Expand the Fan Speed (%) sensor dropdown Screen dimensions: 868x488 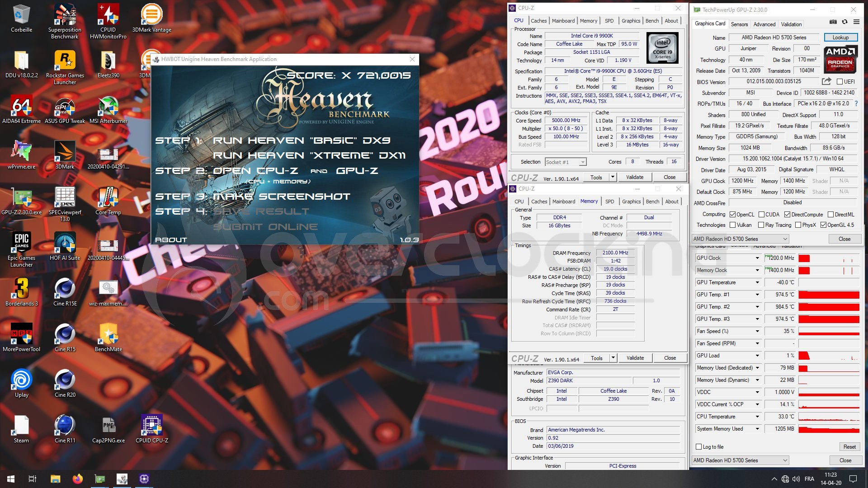coord(757,331)
